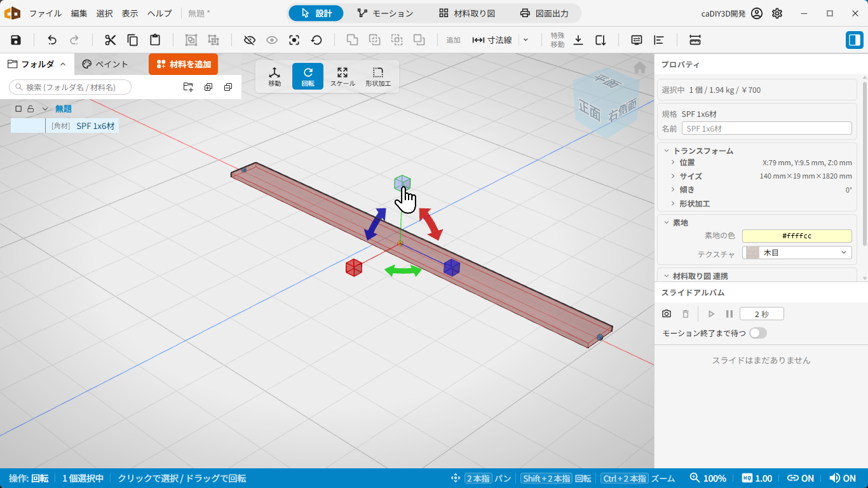Open the 寸法線 dropdown arrow

pyautogui.click(x=526, y=40)
